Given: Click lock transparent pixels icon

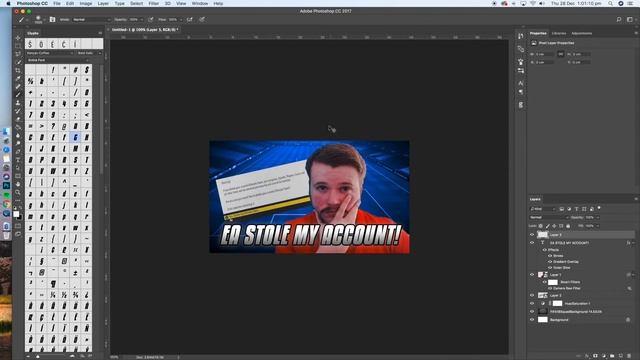Looking at the screenshot, I should tap(541, 226).
